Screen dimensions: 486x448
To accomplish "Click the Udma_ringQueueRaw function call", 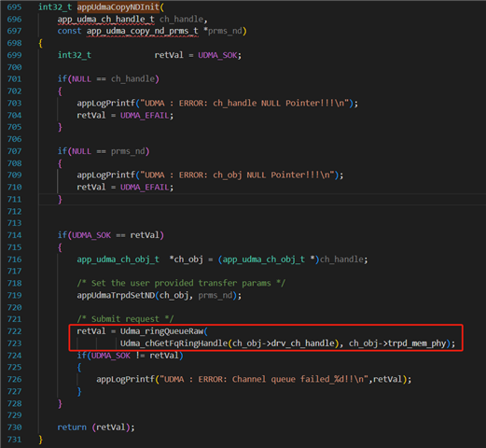I will point(161,331).
